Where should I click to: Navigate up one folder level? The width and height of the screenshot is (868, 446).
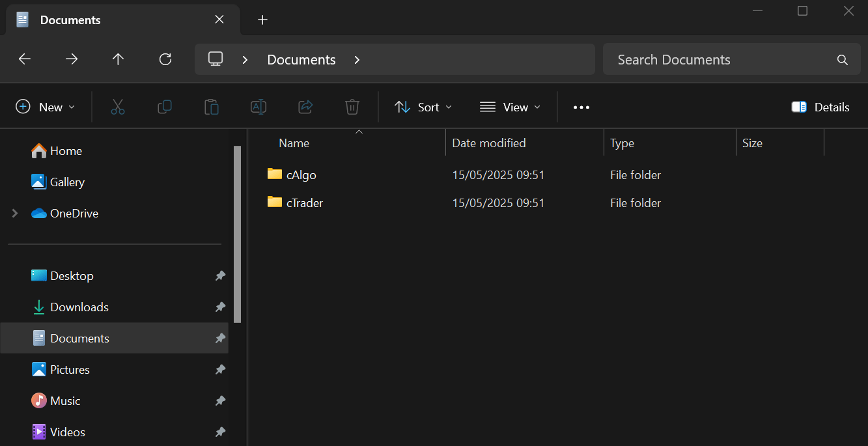coord(118,59)
